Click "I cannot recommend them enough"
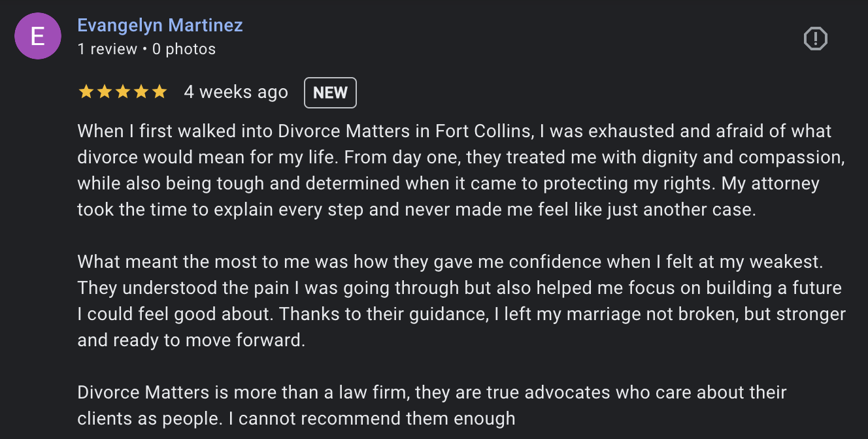868x439 pixels. click(x=377, y=419)
